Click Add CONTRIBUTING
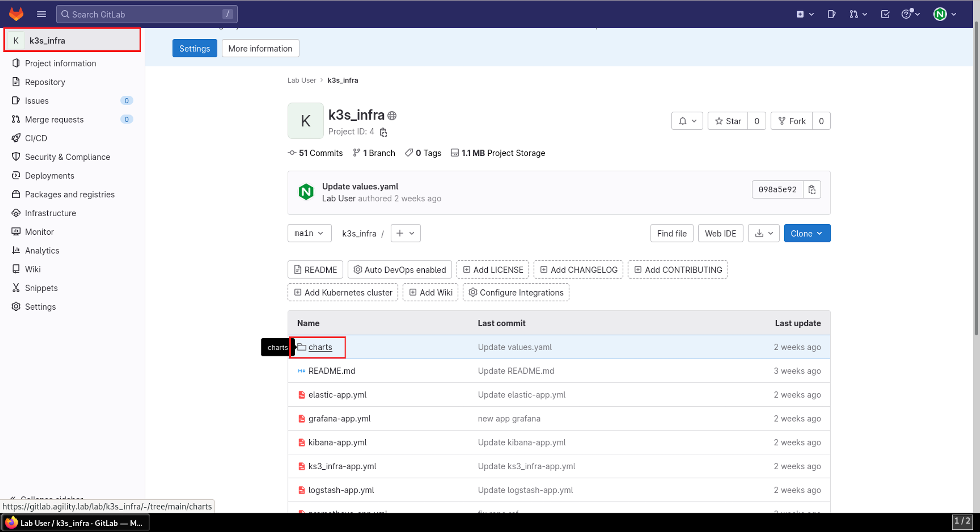 (x=678, y=270)
